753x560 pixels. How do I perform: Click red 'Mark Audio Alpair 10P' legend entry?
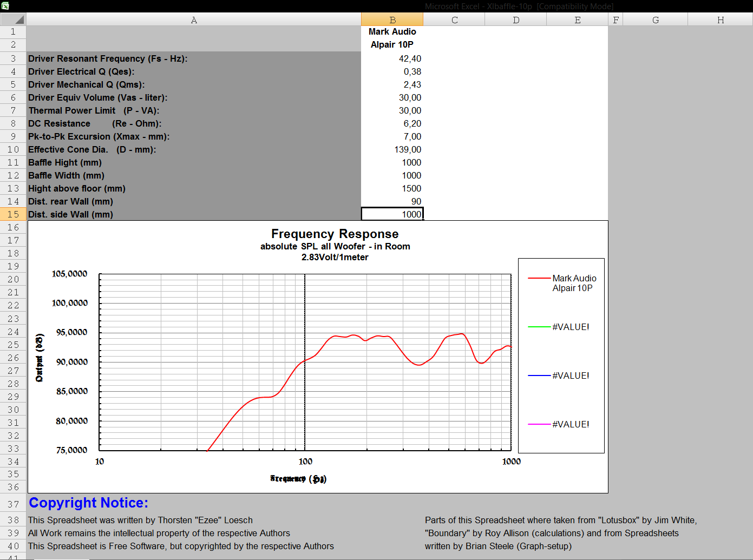click(x=562, y=283)
